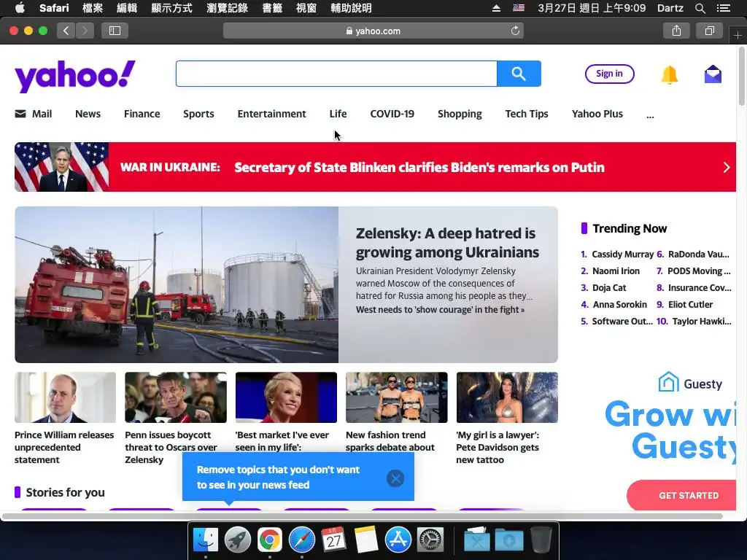Select trending topic Doja Cat

(x=609, y=287)
